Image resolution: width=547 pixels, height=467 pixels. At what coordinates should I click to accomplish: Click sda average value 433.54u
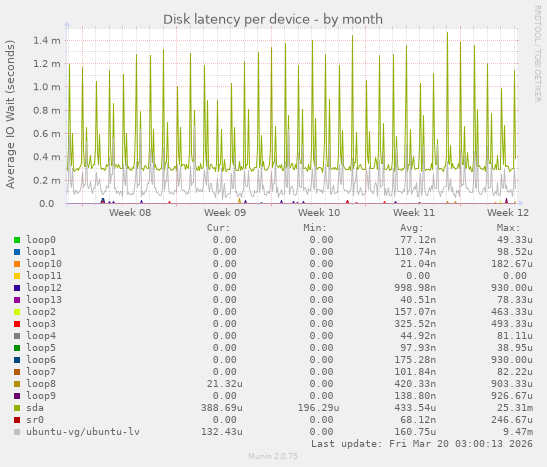pyautogui.click(x=415, y=408)
